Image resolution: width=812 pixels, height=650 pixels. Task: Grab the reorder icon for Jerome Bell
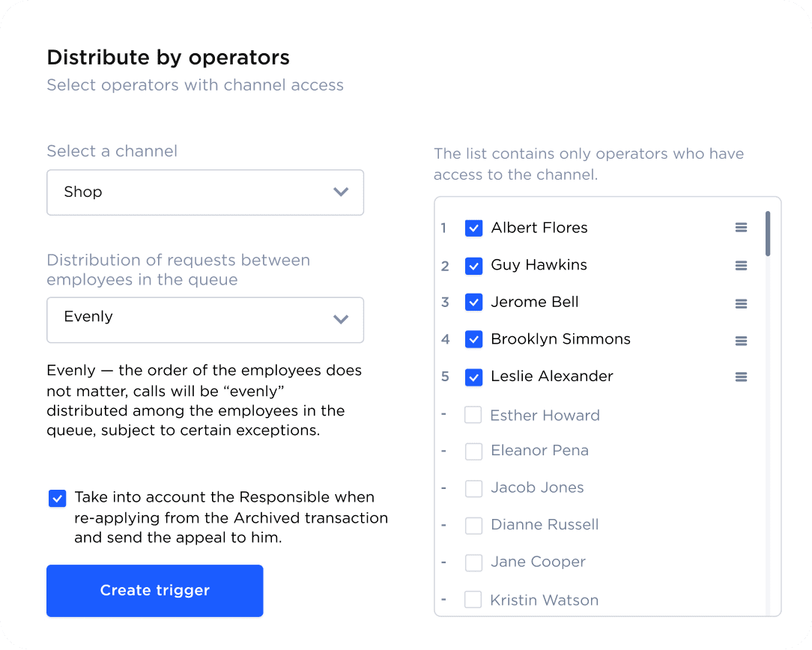click(x=741, y=303)
